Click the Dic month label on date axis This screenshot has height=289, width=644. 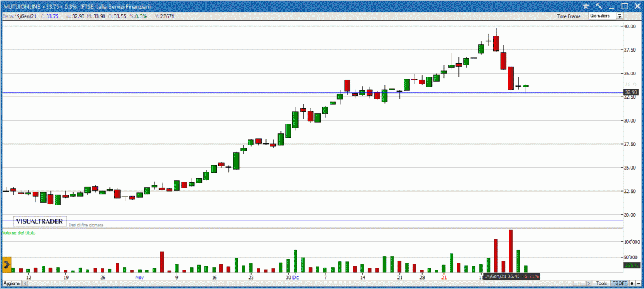[x=295, y=278]
